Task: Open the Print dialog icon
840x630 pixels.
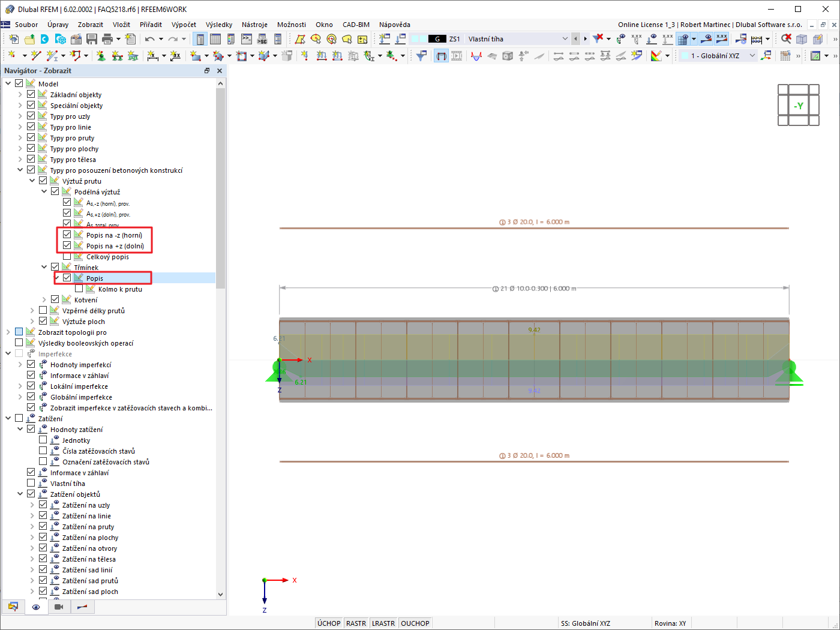Action: (108, 38)
